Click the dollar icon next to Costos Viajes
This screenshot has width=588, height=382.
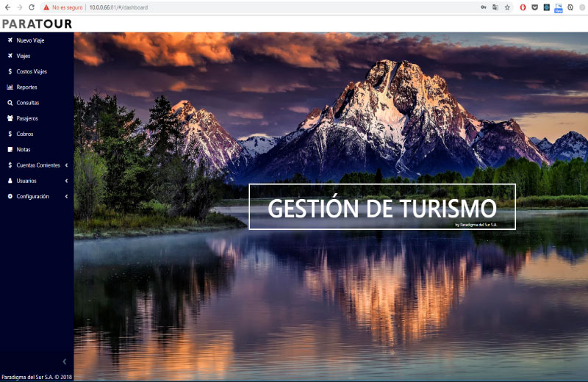tap(10, 71)
